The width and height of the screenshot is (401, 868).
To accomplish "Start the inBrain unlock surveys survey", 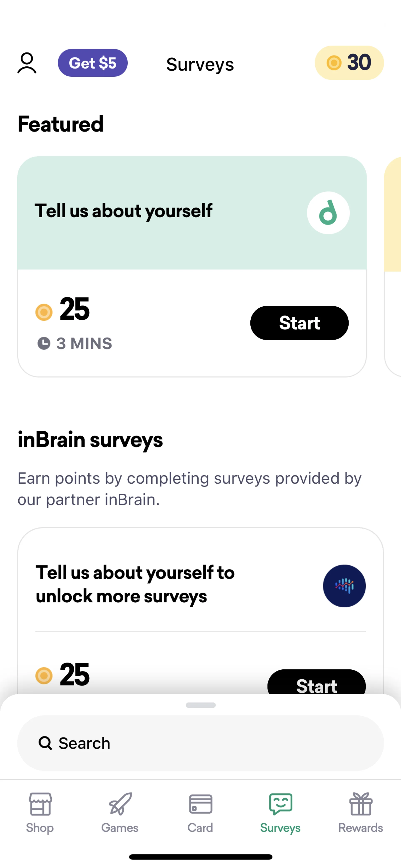I will (316, 683).
